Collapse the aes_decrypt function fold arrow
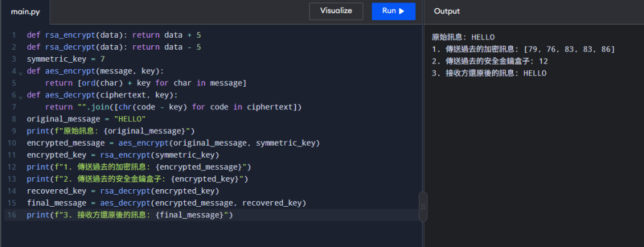 click(21, 97)
